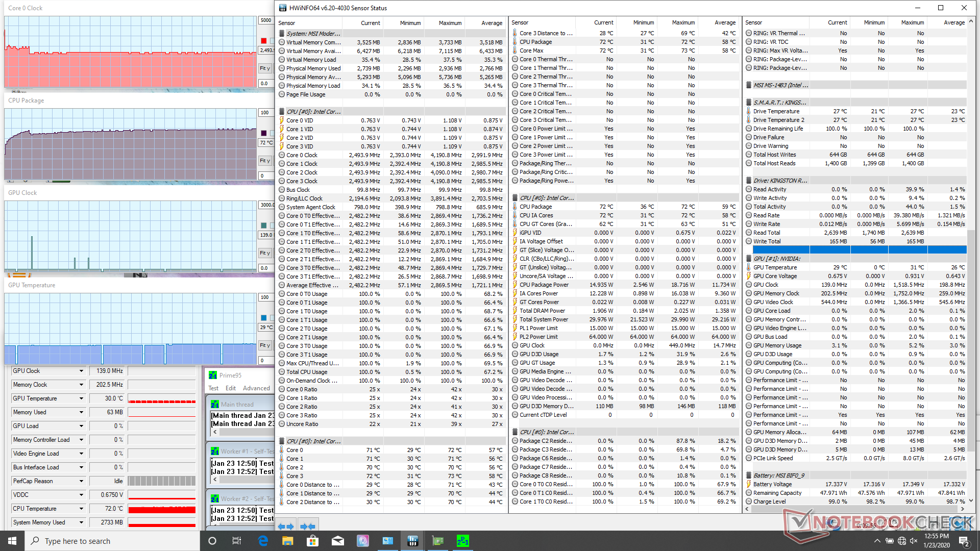Select the Core 0 Clock sensor row
This screenshot has height=551, width=980.
point(302,155)
